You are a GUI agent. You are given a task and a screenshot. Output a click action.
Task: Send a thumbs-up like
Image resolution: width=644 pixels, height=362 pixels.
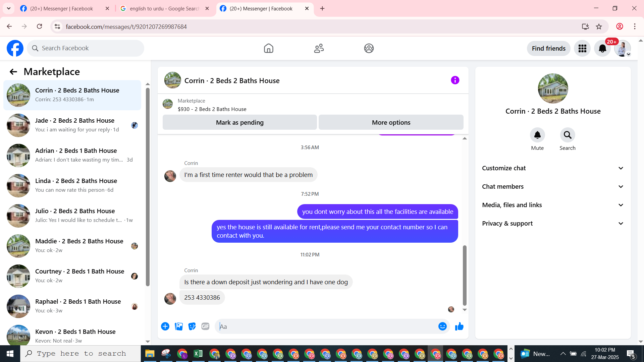click(459, 326)
